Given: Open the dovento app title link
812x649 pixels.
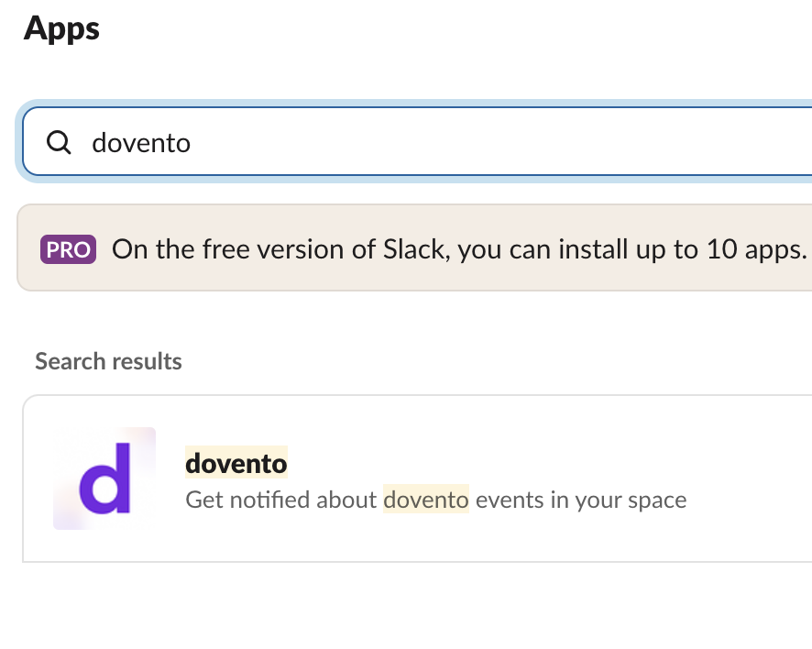Looking at the screenshot, I should (x=236, y=463).
